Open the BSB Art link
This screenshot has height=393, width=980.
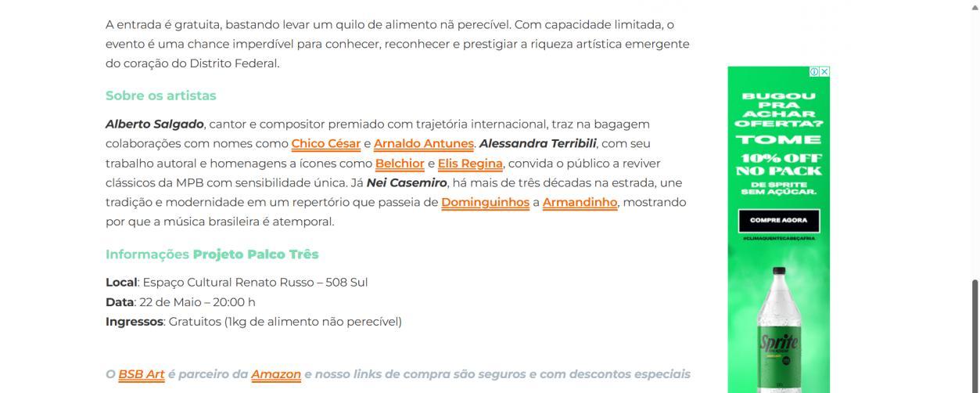(141, 374)
